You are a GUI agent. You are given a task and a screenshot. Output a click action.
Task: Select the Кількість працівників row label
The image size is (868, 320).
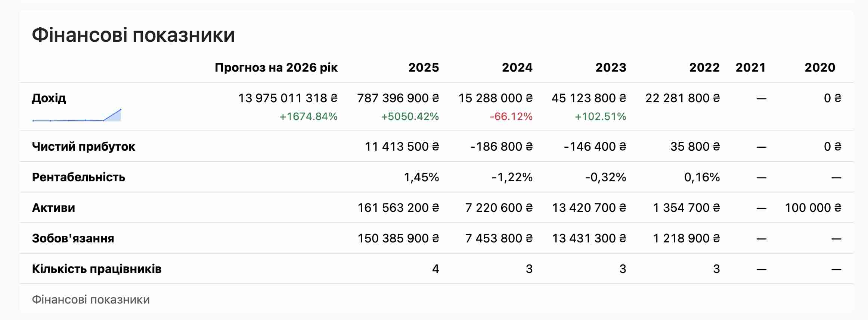97,269
